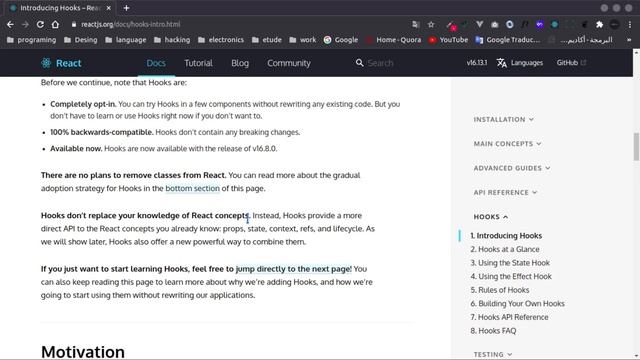The image size is (640, 360).
Task: Expand the Advanced Guides sidebar section
Action: (x=512, y=168)
